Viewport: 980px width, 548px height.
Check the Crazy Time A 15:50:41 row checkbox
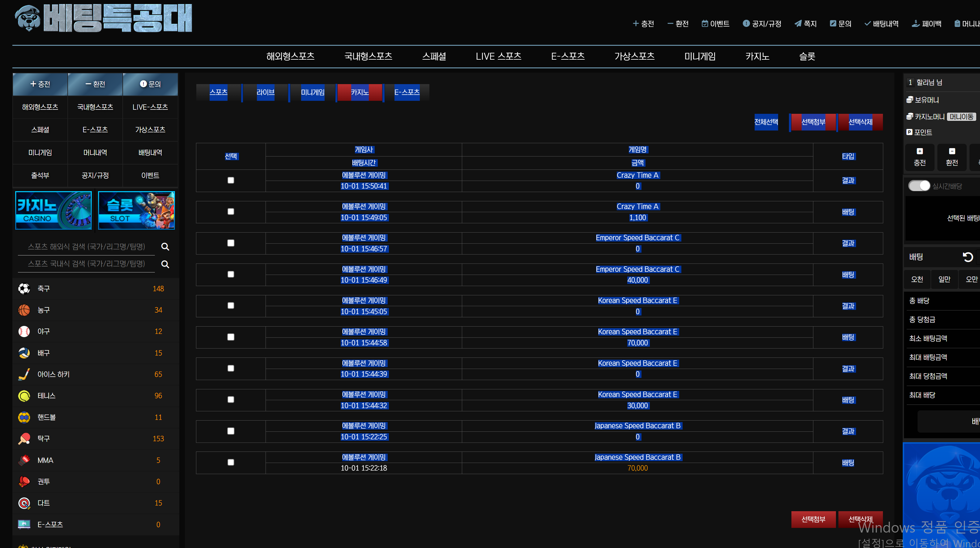(x=231, y=180)
